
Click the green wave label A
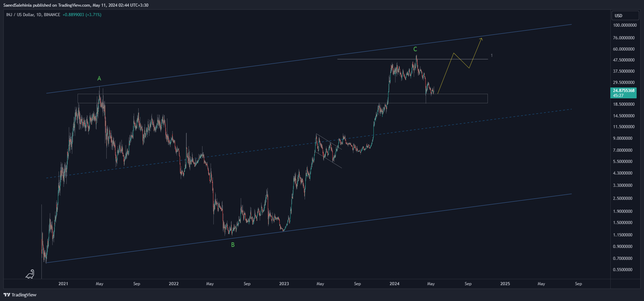(99, 79)
